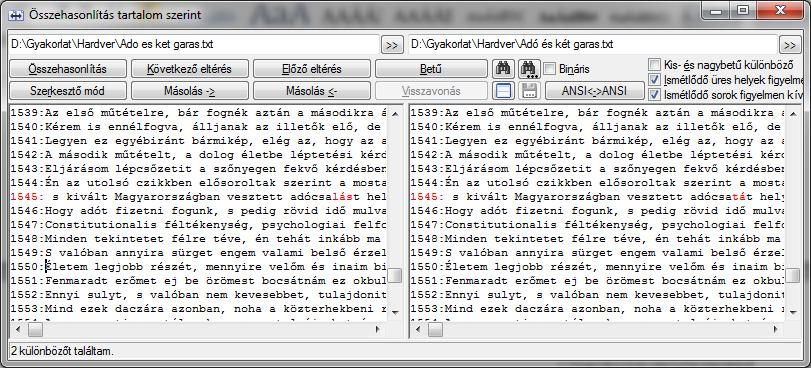Click line 1550 'Életem legjobb részét' in left pane
This screenshot has height=368, width=811.
click(x=199, y=267)
